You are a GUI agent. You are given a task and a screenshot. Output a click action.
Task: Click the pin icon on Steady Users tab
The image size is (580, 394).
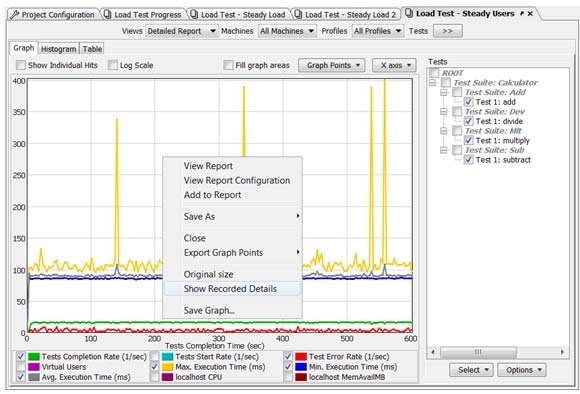tap(522, 14)
